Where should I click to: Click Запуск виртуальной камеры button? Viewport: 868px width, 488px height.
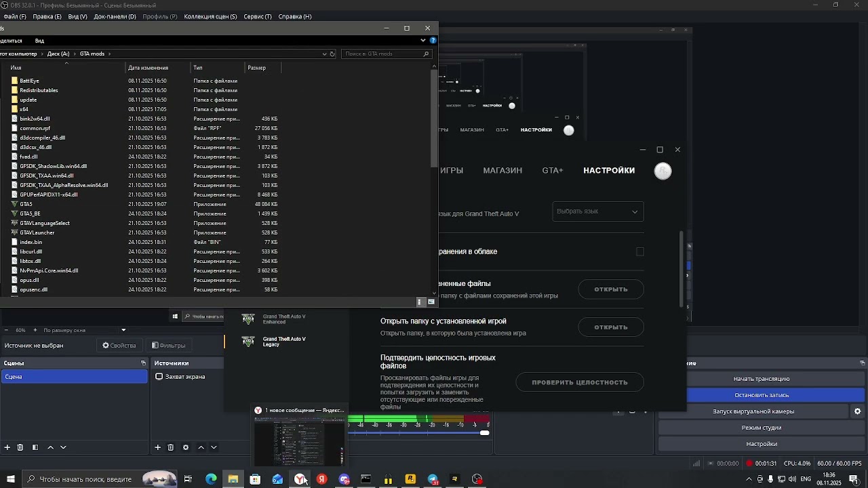pos(753,411)
